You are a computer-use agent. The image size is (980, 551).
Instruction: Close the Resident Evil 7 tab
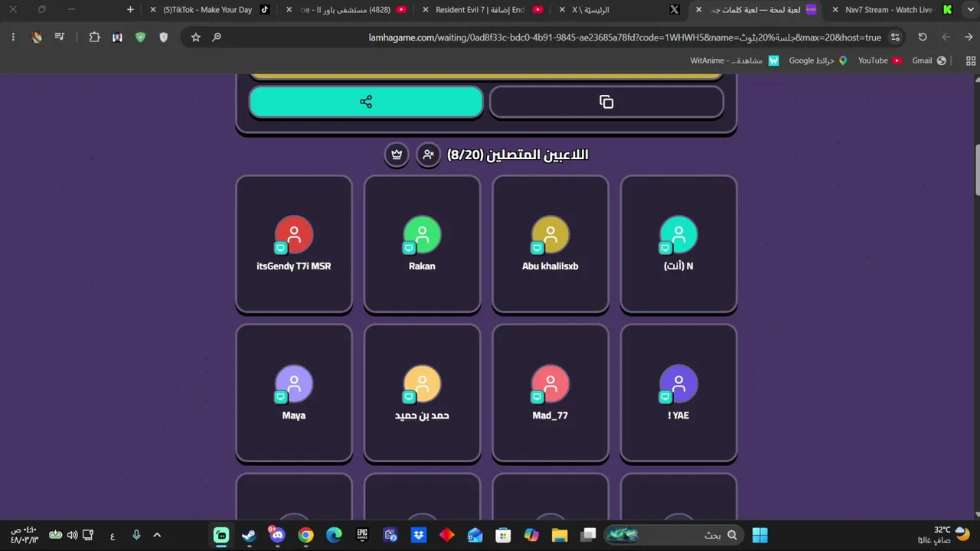[426, 10]
